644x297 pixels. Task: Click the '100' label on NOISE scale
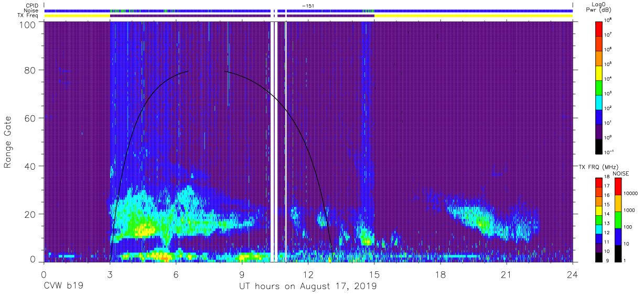[x=628, y=227]
